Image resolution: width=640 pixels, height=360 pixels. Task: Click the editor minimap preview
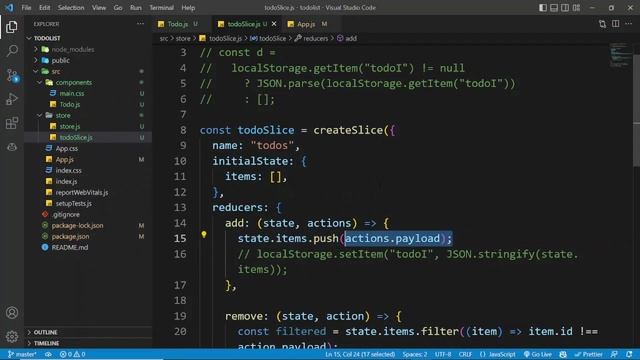(x=620, y=55)
